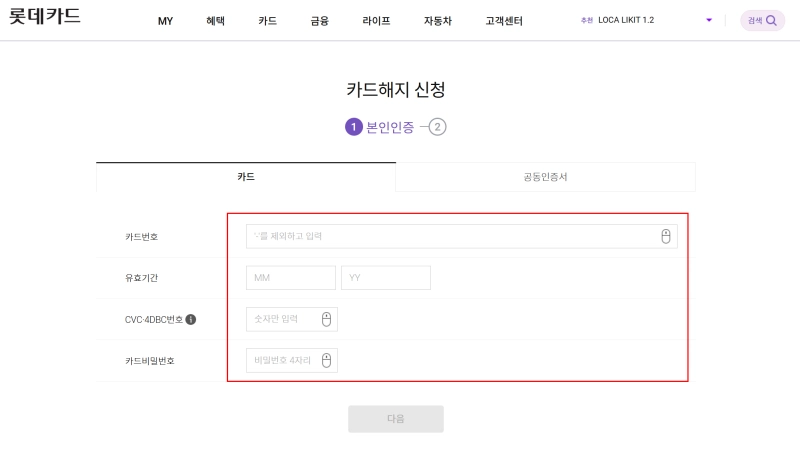Focus the card number input field

click(450, 236)
